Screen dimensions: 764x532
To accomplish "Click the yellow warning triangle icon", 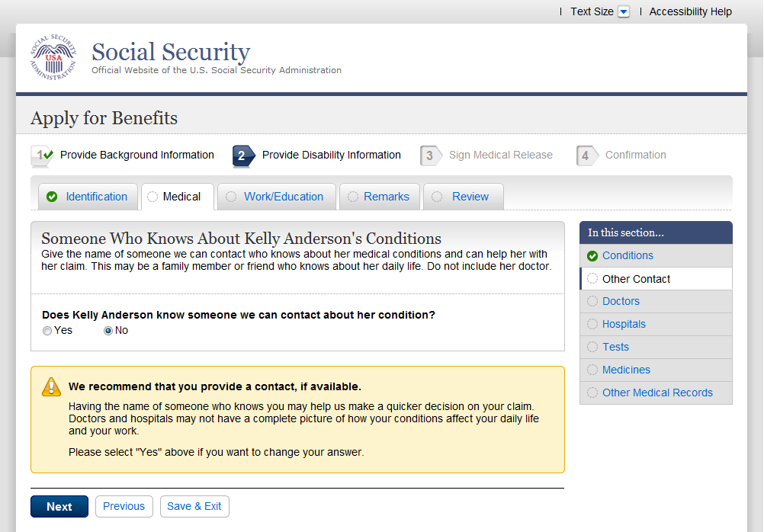I will pyautogui.click(x=51, y=386).
